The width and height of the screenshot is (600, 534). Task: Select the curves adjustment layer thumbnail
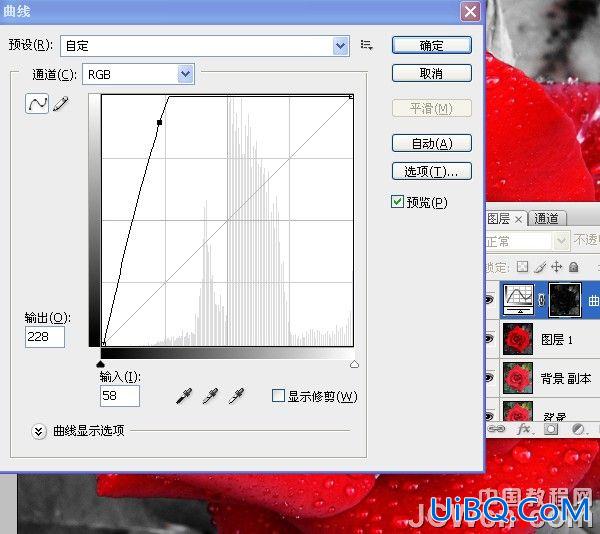click(518, 300)
